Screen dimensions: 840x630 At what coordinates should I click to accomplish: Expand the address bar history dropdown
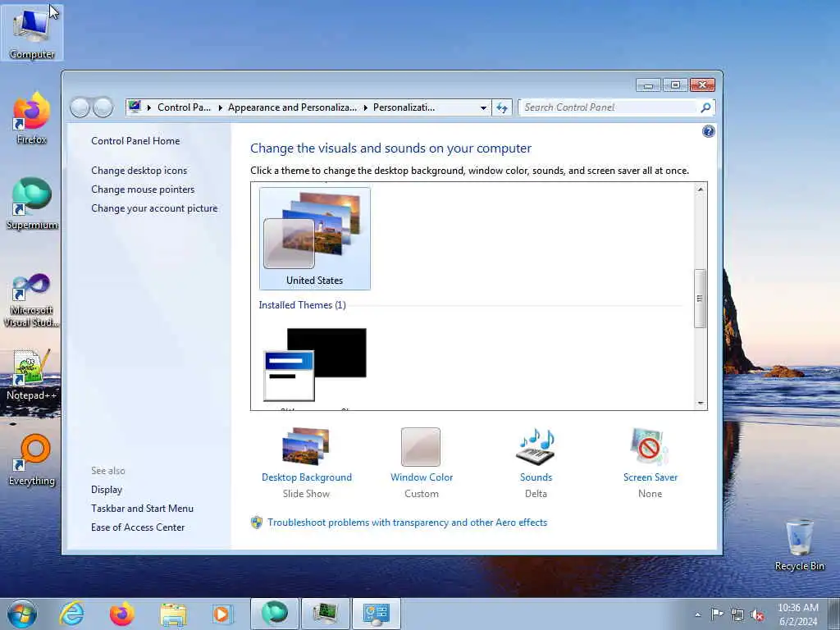(x=483, y=107)
